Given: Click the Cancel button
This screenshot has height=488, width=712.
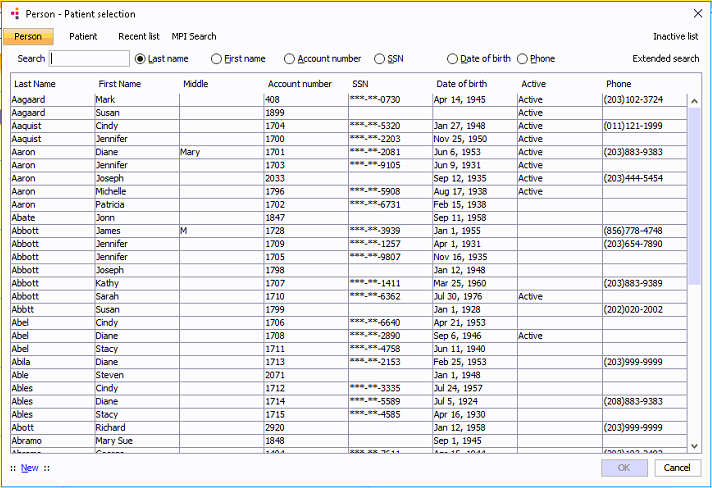Looking at the screenshot, I should pos(677,468).
